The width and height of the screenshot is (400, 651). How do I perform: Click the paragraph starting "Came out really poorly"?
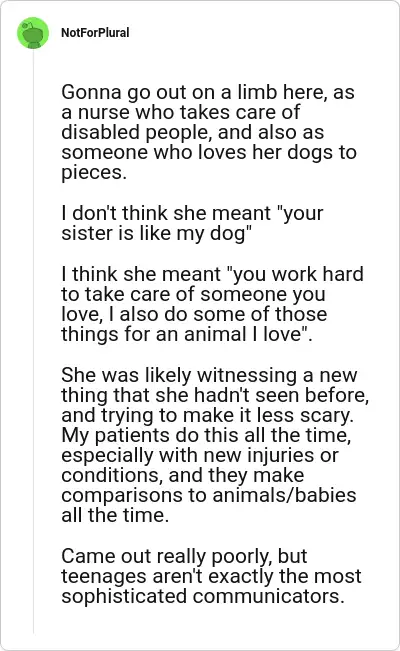[211, 576]
